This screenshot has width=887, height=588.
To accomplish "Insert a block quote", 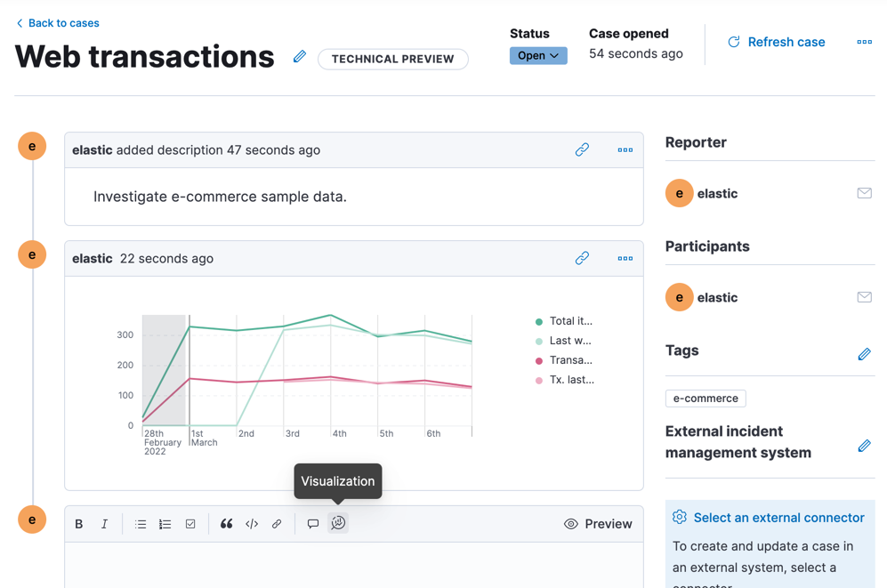I will pos(226,524).
